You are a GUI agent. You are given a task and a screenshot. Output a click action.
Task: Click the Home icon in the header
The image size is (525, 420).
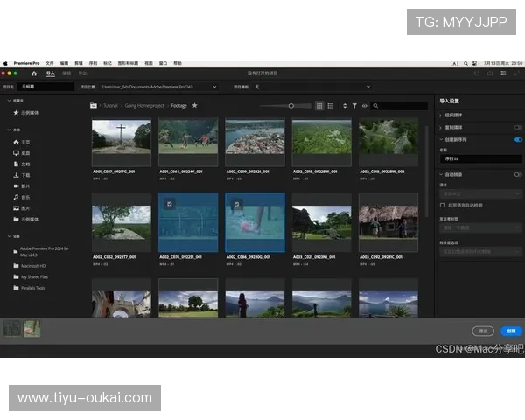point(34,74)
